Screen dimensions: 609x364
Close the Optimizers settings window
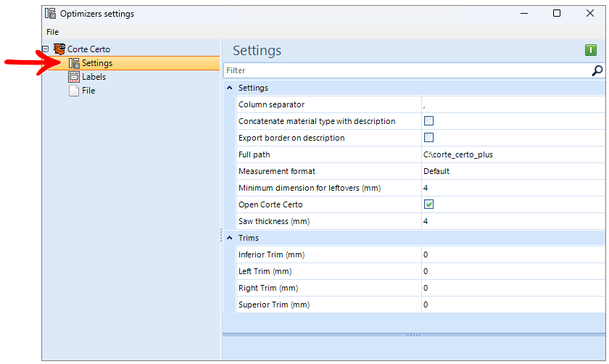(590, 13)
